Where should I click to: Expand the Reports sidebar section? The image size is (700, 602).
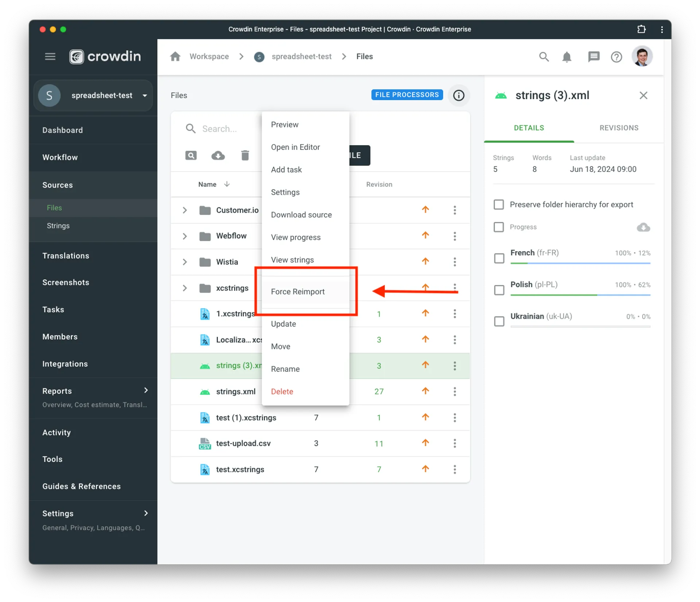pyautogui.click(x=146, y=390)
